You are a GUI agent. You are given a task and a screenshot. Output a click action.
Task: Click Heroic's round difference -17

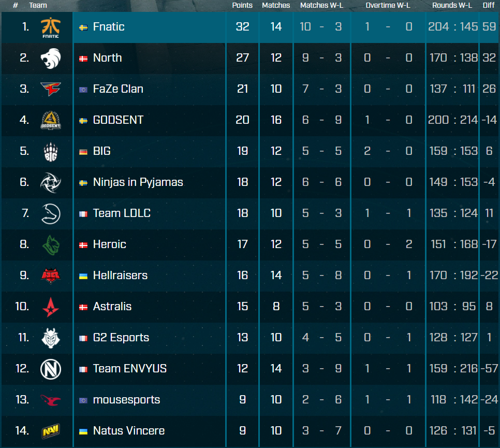pos(489,244)
